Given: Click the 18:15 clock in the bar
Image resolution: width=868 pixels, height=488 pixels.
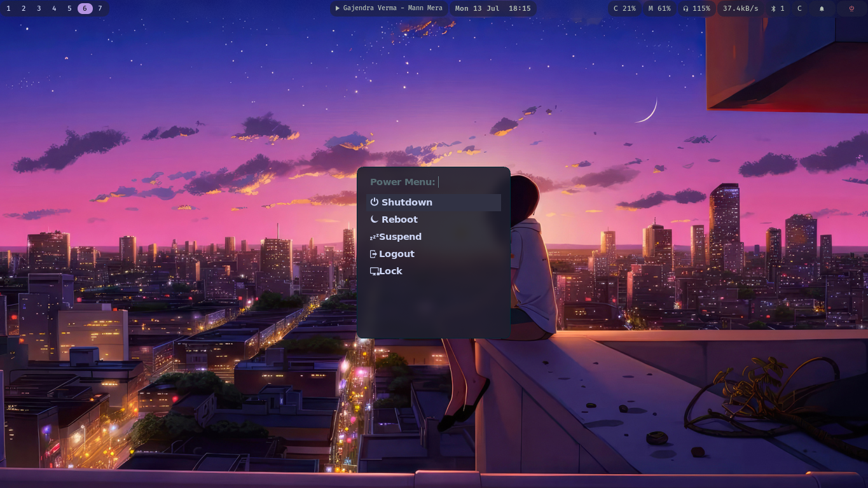Looking at the screenshot, I should point(520,8).
